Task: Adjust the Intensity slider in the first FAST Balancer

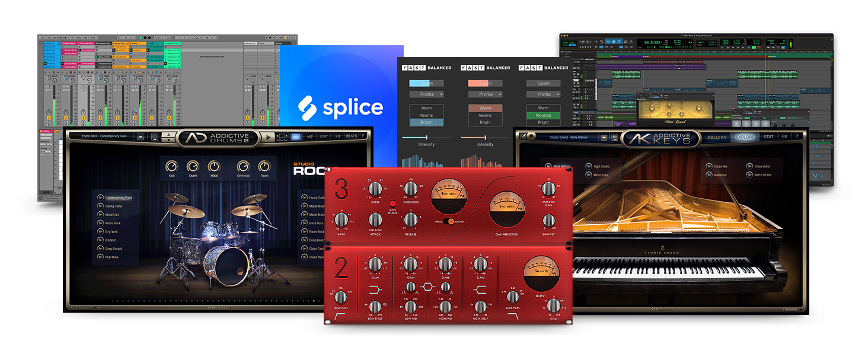Action: click(x=428, y=138)
